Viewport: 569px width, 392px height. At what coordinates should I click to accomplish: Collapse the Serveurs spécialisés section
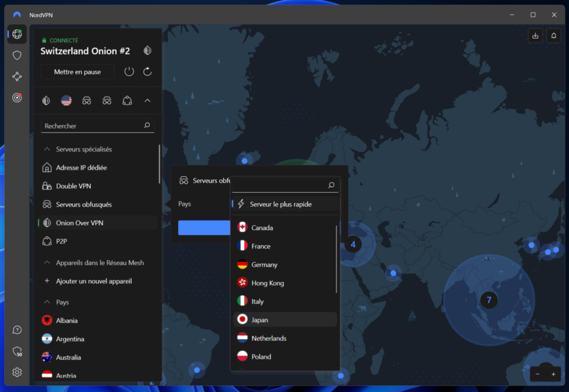[x=47, y=149]
